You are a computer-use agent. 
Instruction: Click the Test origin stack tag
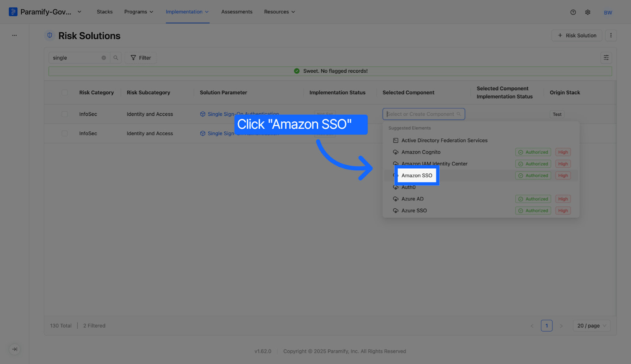557,114
